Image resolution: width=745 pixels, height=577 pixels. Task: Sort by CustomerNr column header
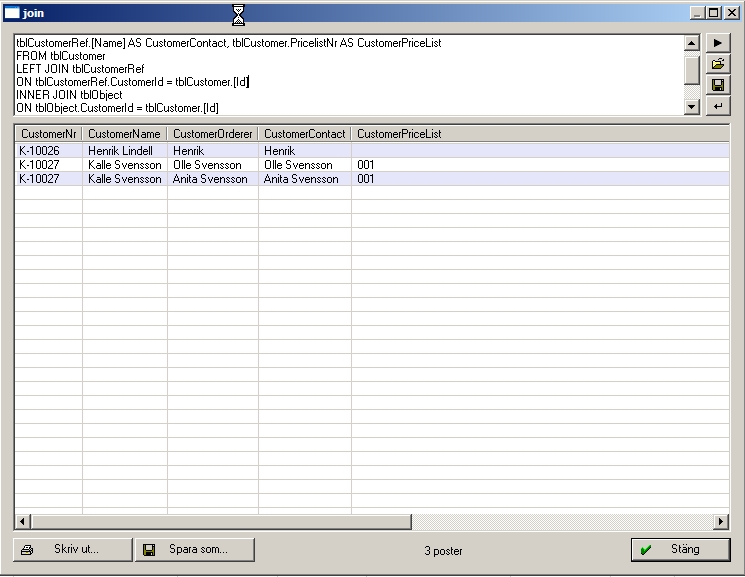point(48,134)
